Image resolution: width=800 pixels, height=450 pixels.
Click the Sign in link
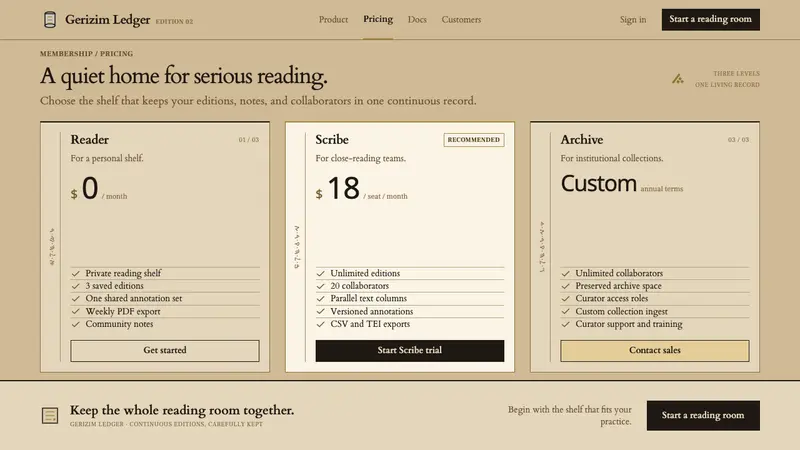point(633,19)
